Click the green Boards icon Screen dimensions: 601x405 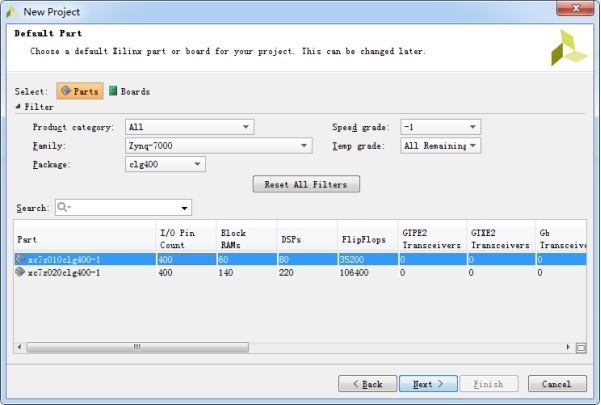(113, 90)
